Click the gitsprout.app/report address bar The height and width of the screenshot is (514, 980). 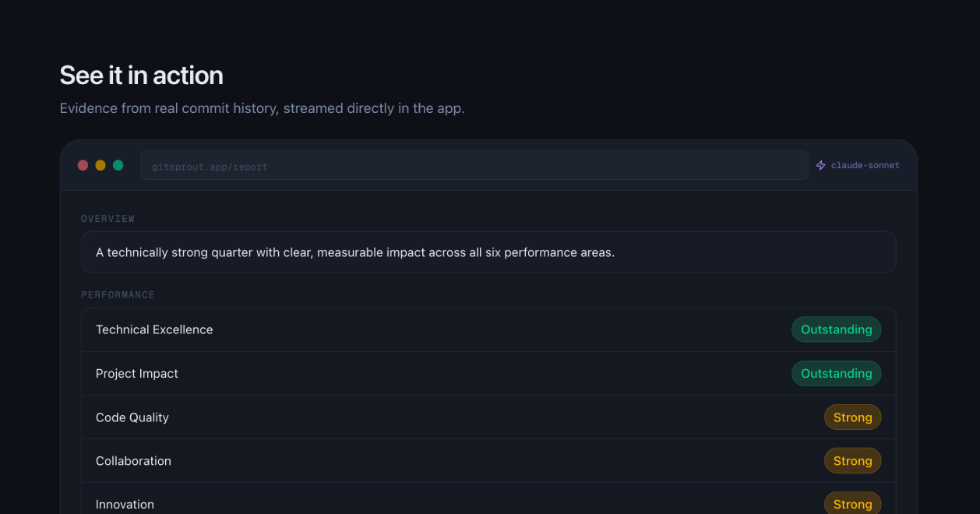[x=474, y=165]
